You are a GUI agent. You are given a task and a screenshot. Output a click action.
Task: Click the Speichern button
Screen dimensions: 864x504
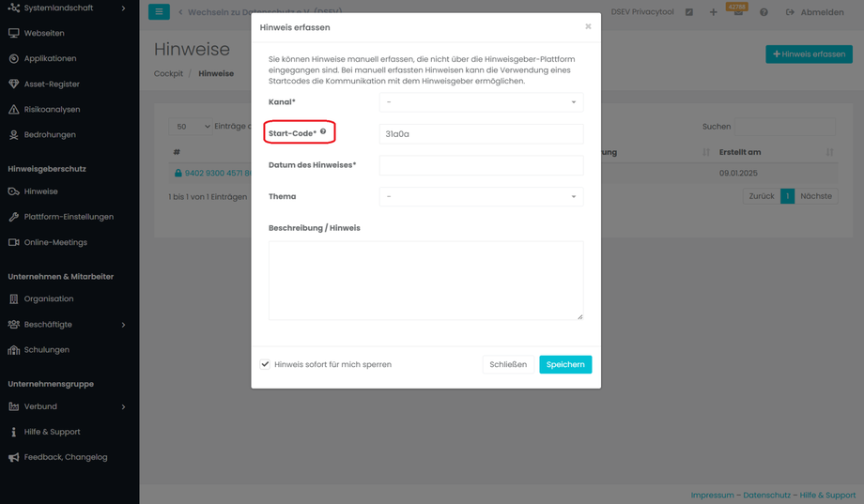pyautogui.click(x=564, y=364)
